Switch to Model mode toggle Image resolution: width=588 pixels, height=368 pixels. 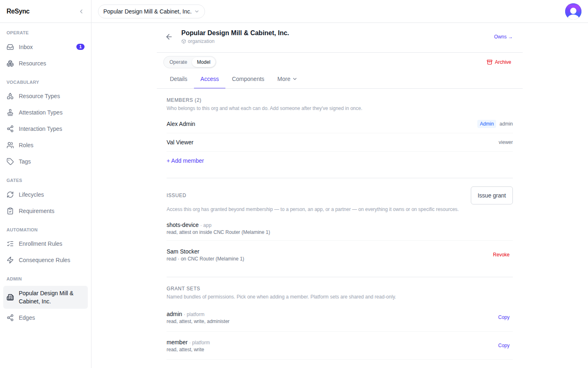[203, 62]
